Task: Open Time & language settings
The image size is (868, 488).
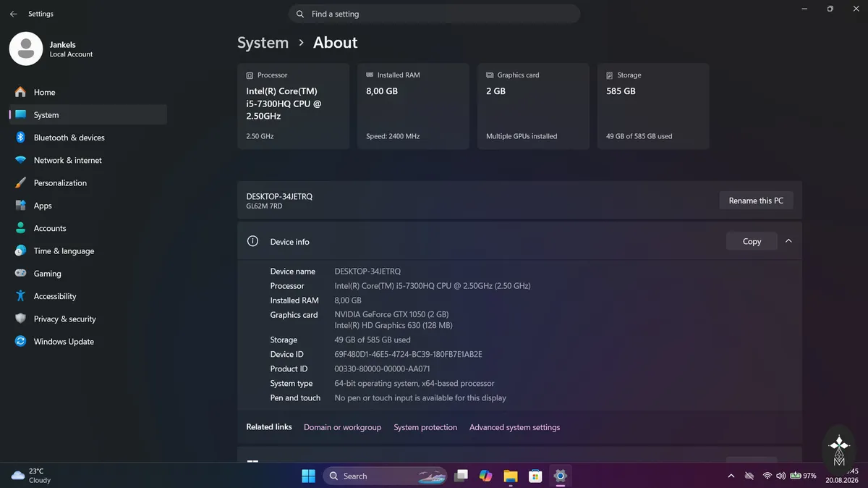Action: 88,251
